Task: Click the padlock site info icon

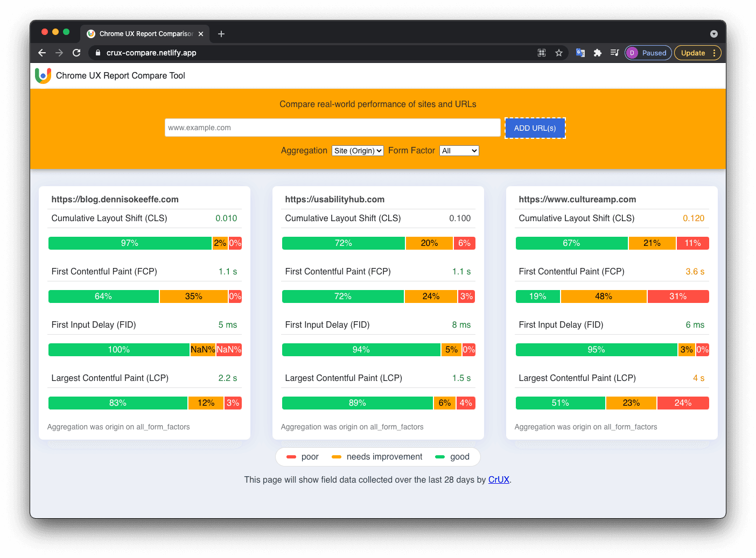Action: pyautogui.click(x=97, y=53)
